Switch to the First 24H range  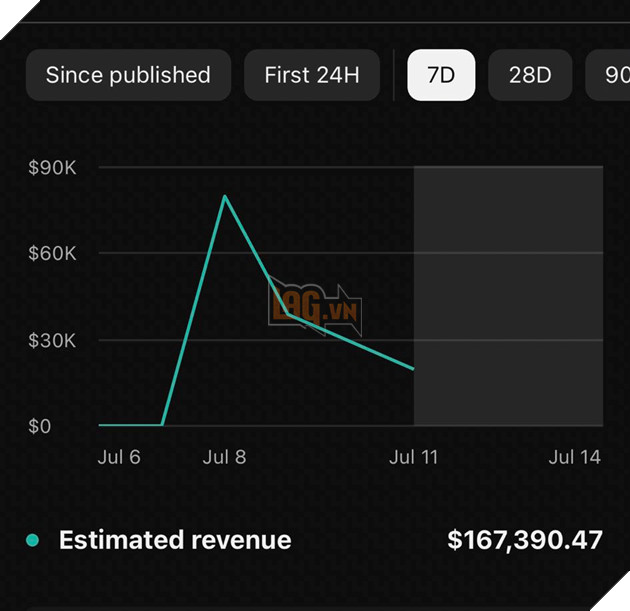tap(312, 75)
